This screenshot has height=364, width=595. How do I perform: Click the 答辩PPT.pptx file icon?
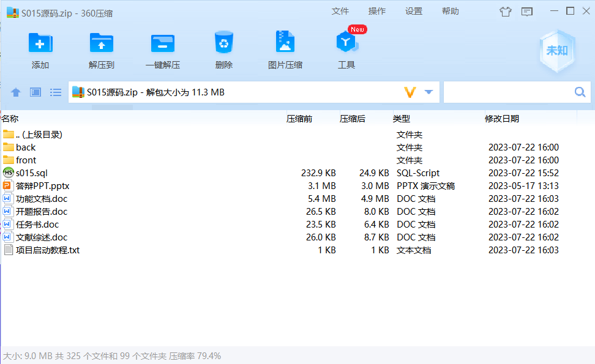click(7, 186)
